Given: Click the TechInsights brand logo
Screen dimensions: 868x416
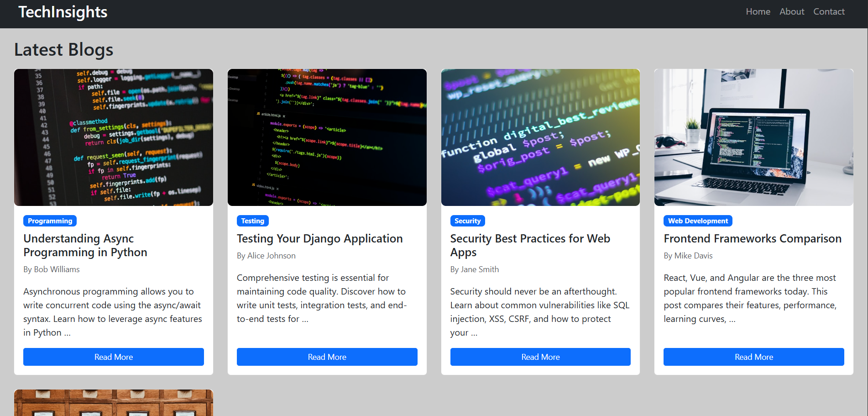Looking at the screenshot, I should click(63, 12).
